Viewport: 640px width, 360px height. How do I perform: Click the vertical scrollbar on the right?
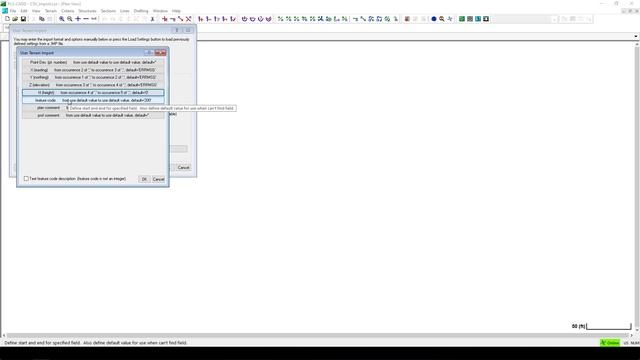pos(637,186)
